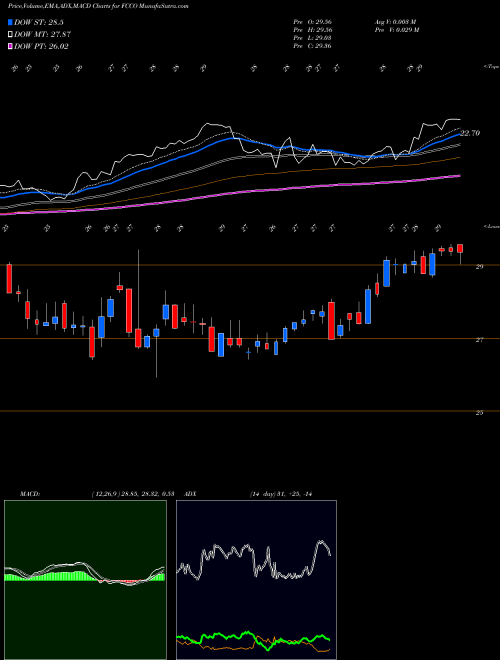Click the 25 price axis label
This screenshot has height=660, width=500.
click(479, 413)
